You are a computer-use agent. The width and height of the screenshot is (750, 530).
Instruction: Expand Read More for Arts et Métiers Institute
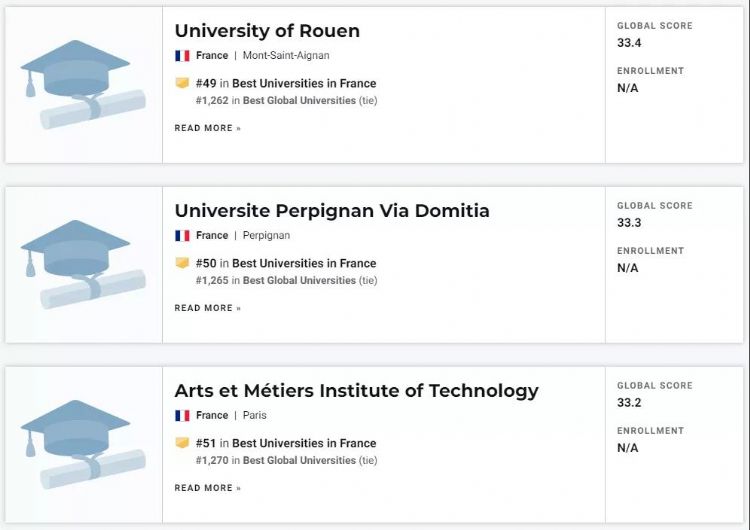pos(207,488)
